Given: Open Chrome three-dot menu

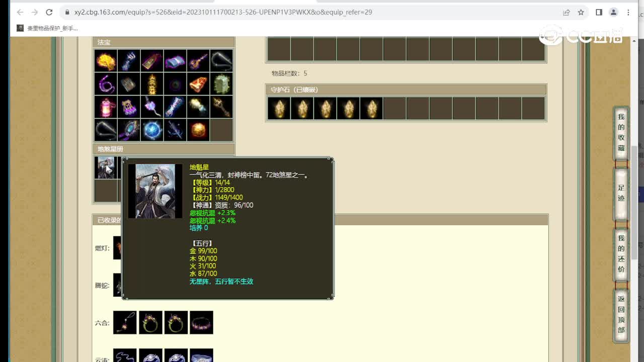Looking at the screenshot, I should [x=628, y=12].
